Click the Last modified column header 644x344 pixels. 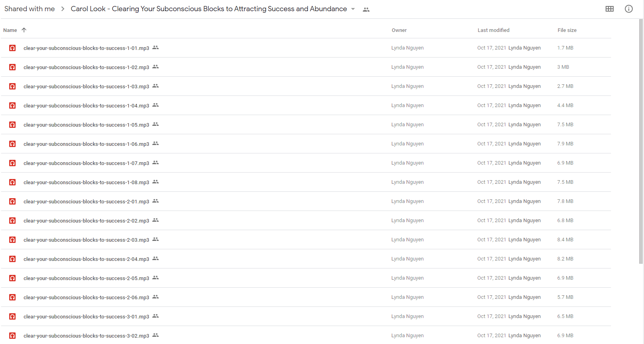coord(493,30)
